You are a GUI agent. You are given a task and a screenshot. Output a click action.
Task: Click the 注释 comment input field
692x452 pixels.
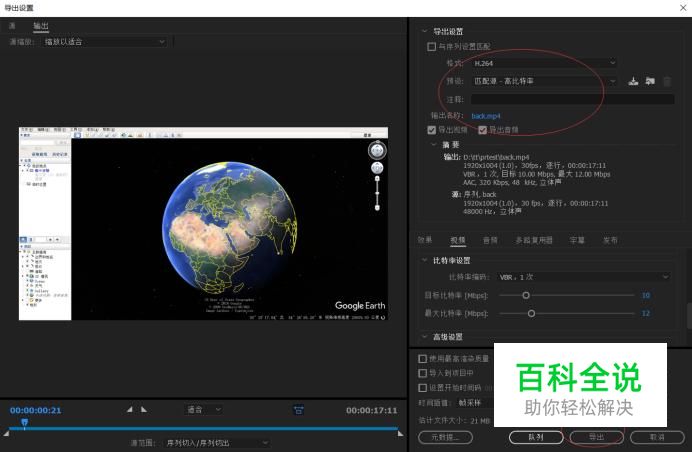572,99
